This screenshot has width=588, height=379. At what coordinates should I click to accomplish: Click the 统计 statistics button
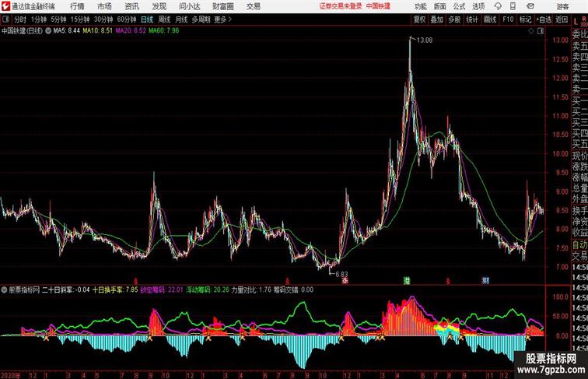pyautogui.click(x=472, y=19)
